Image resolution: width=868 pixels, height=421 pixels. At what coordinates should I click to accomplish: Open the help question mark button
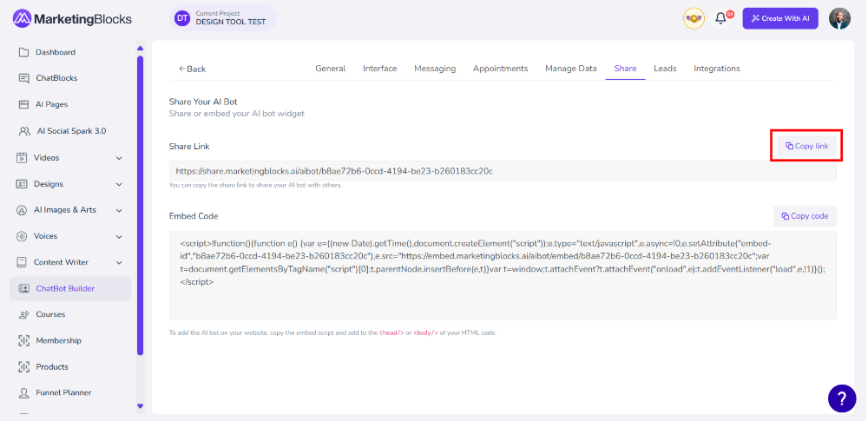point(842,398)
